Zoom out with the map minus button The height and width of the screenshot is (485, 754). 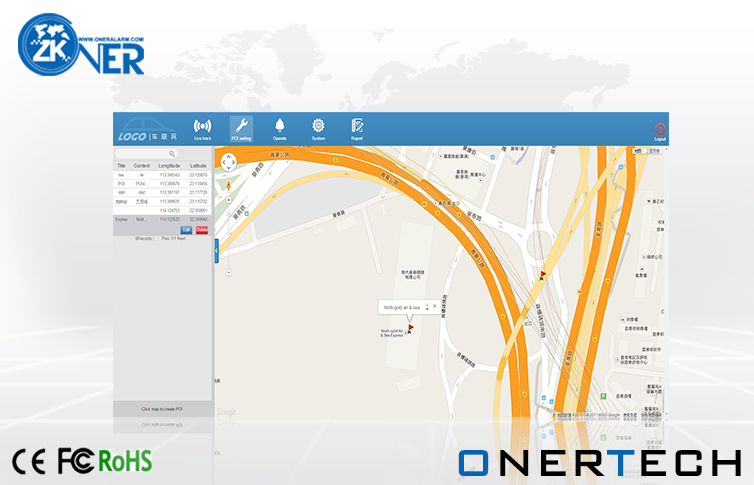228,273
